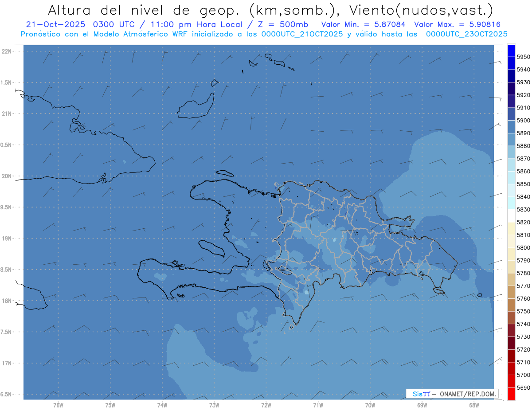Click Saona island off the southeast coast
Screen dimensions: 532x411
439,291
